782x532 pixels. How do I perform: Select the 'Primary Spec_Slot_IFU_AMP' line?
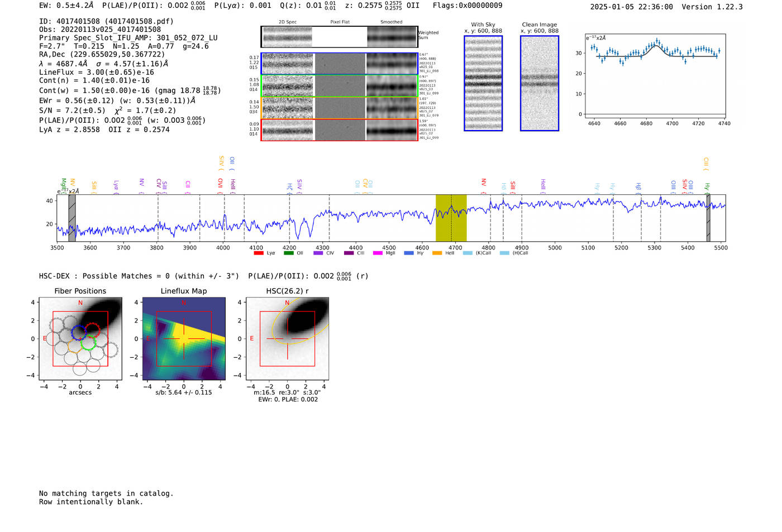[x=128, y=38]
